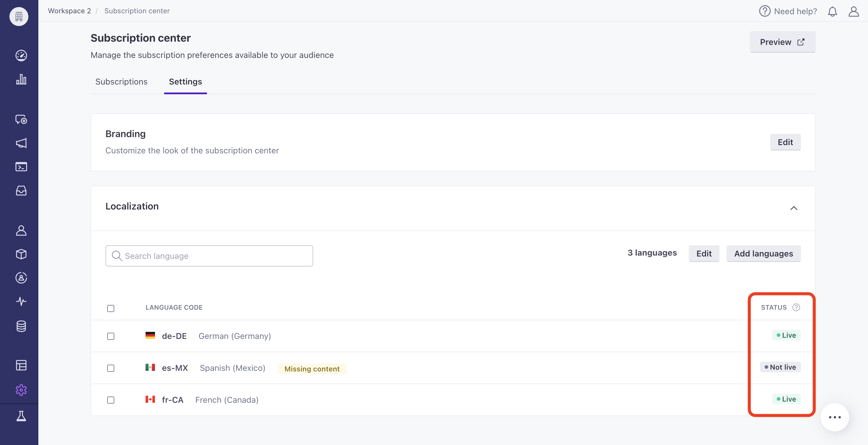Open the segments icon in sidebar

tap(21, 277)
